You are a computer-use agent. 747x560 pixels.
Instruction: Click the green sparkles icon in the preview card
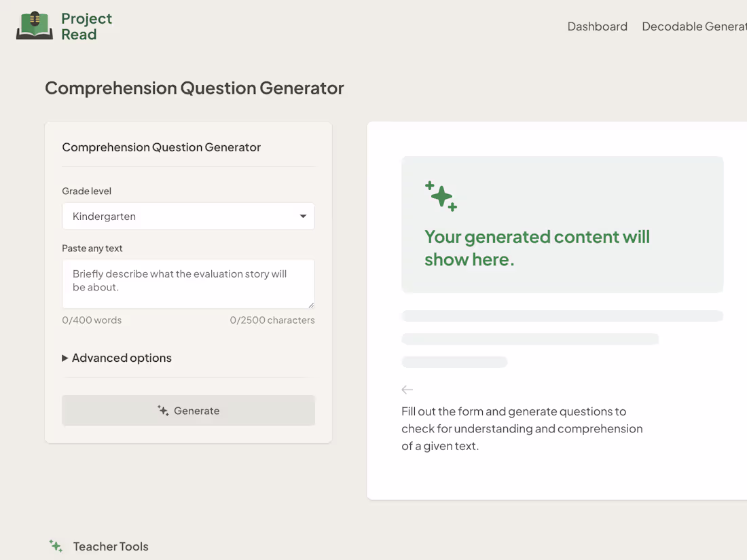tap(442, 197)
